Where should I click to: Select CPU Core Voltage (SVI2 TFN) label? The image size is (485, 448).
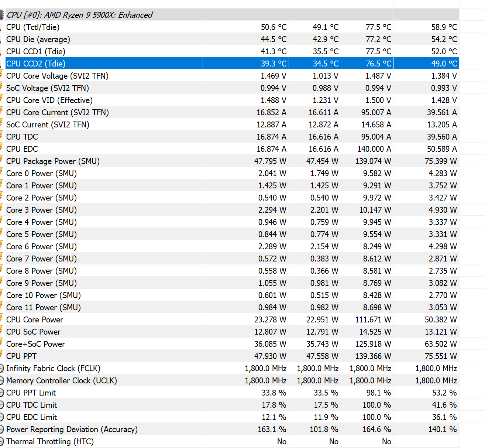pos(57,76)
